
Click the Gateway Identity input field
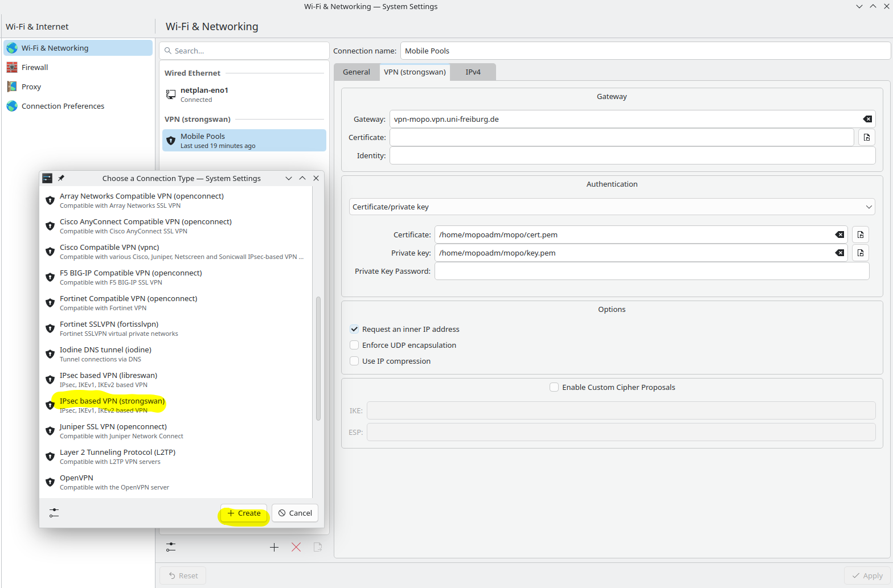point(632,155)
